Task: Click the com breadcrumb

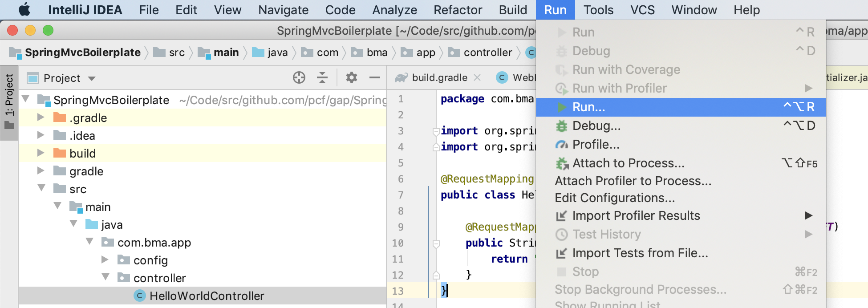Action: tap(320, 53)
